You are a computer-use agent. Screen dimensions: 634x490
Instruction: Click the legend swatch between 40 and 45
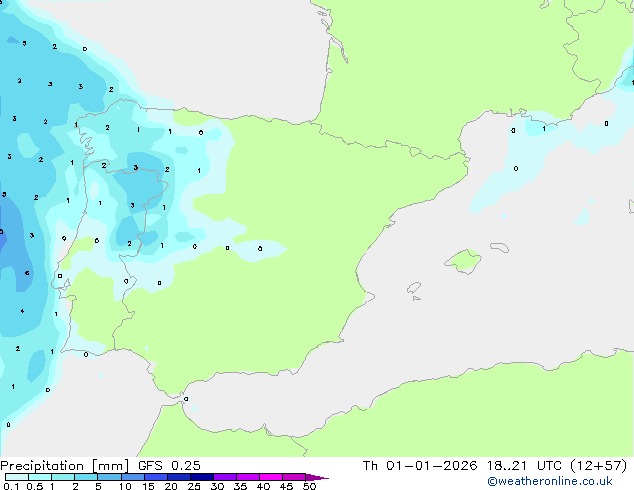tap(271, 477)
